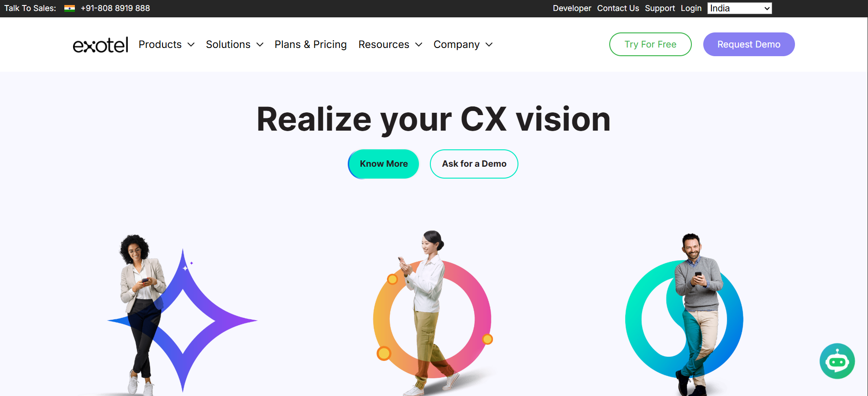Select the Know More button

(x=383, y=164)
